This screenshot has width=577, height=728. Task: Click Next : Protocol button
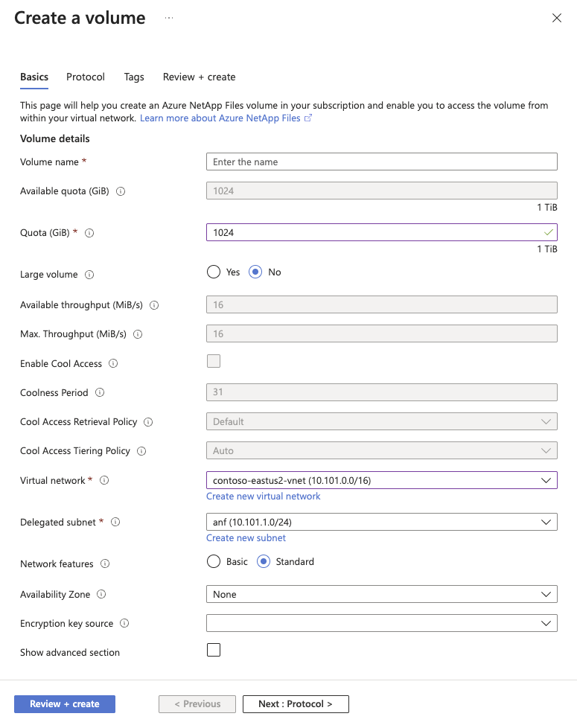coord(296,704)
